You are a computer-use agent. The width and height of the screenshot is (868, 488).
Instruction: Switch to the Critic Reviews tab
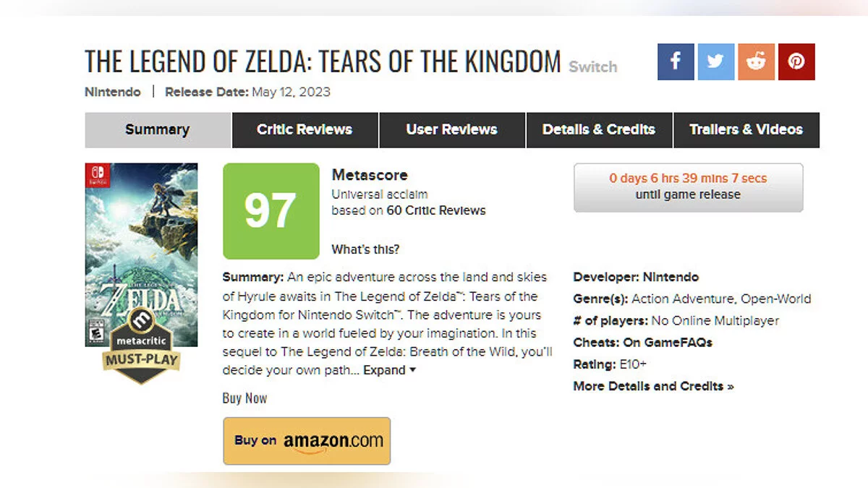[305, 130]
